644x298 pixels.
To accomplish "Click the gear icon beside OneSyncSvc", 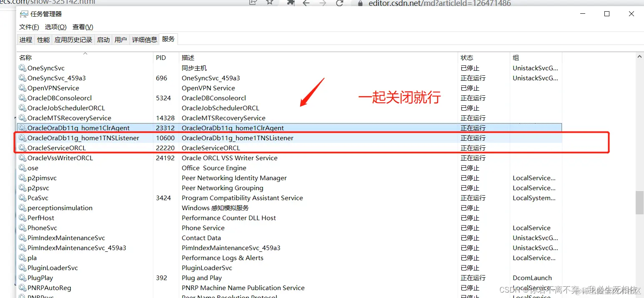I will [x=23, y=68].
